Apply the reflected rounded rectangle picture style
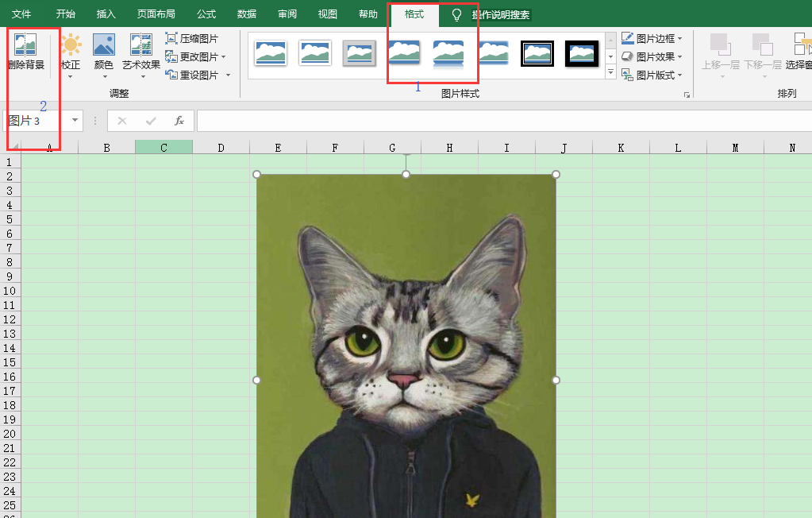 [448, 53]
